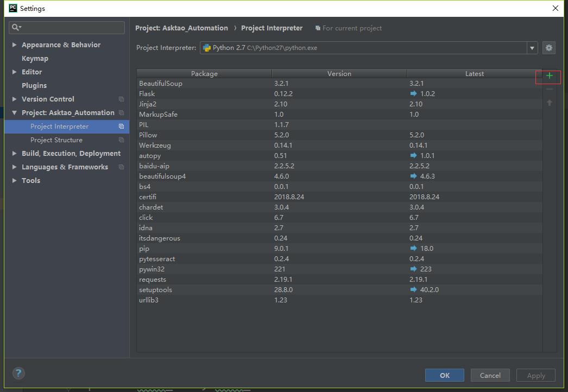This screenshot has height=392, width=568.
Task: Open the Project Interpreter dropdown arrow
Action: 532,48
